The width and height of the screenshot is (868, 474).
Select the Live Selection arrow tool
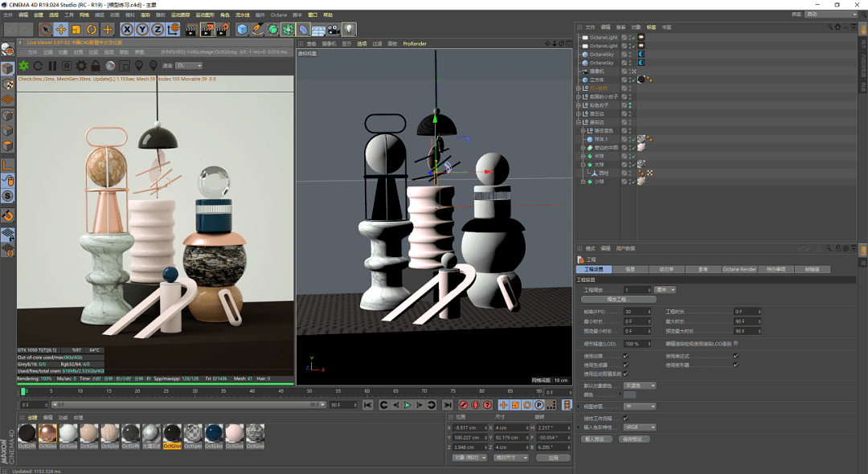coord(45,29)
